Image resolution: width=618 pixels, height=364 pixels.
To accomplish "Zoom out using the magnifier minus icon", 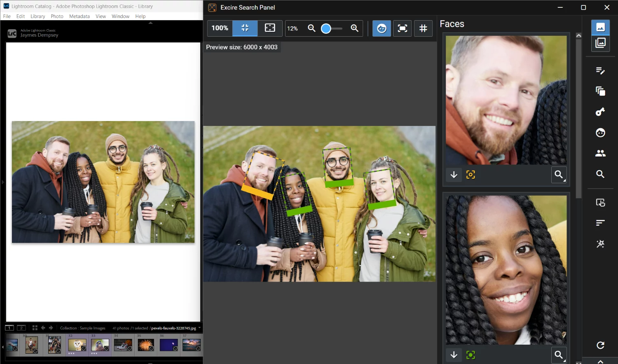I will (x=311, y=28).
